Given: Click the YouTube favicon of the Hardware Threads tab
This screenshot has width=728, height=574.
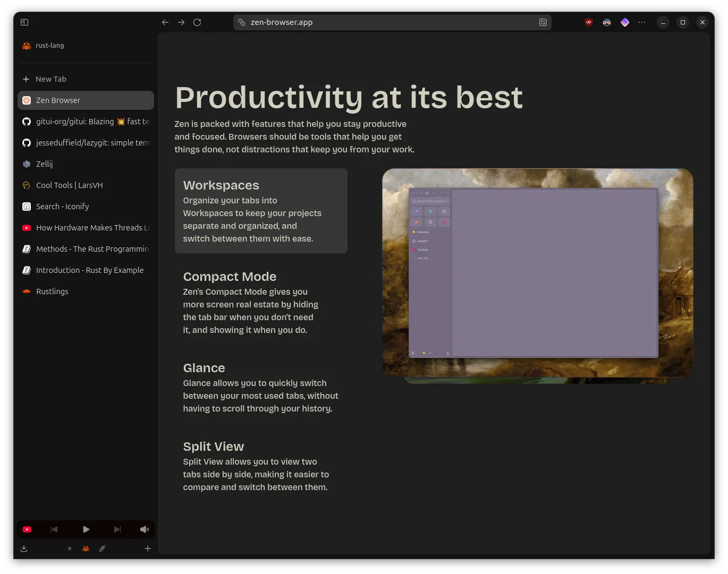Looking at the screenshot, I should tap(27, 228).
